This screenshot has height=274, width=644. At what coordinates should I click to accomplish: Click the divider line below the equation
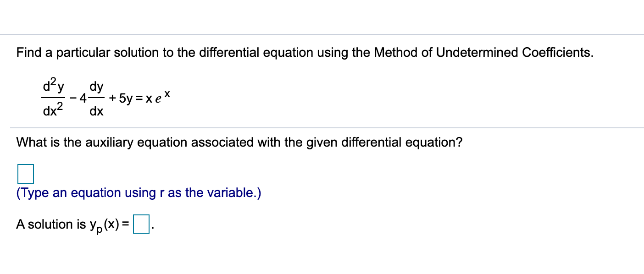(x=321, y=126)
